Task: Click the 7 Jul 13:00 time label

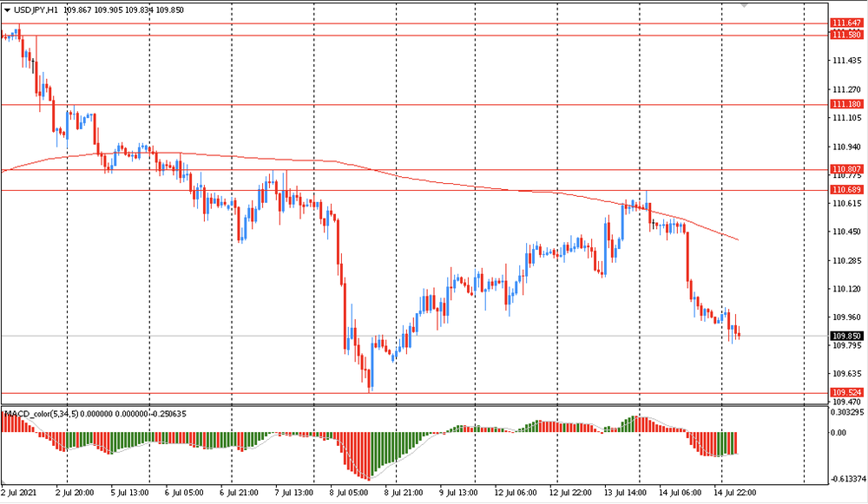Action: [x=293, y=493]
